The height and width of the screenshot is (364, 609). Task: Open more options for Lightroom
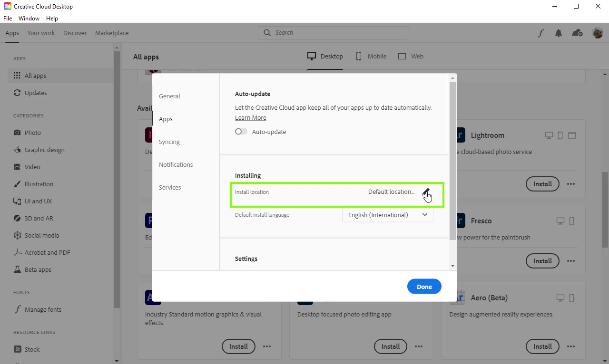(x=571, y=184)
